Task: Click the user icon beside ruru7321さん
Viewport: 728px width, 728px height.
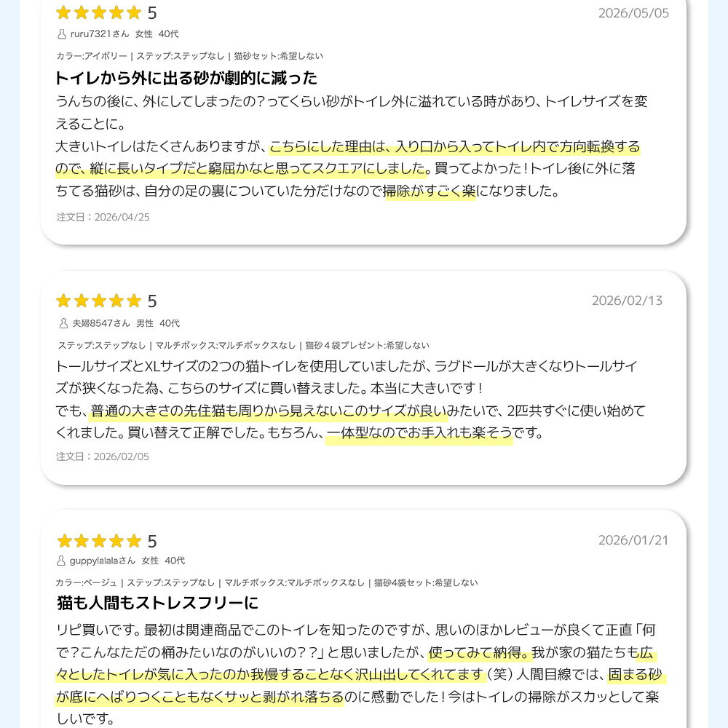Action: [61, 34]
